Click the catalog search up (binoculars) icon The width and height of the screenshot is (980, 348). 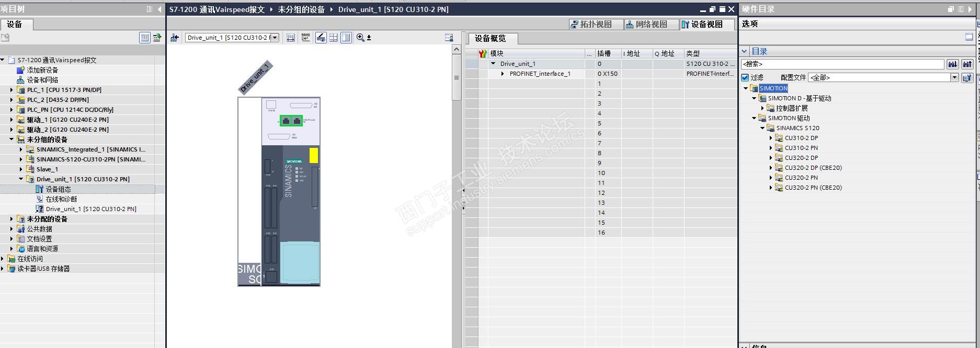(x=967, y=64)
